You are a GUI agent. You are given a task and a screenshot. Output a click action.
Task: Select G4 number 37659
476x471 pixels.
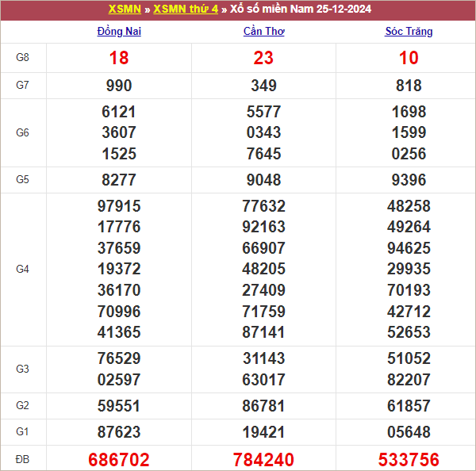tap(119, 248)
